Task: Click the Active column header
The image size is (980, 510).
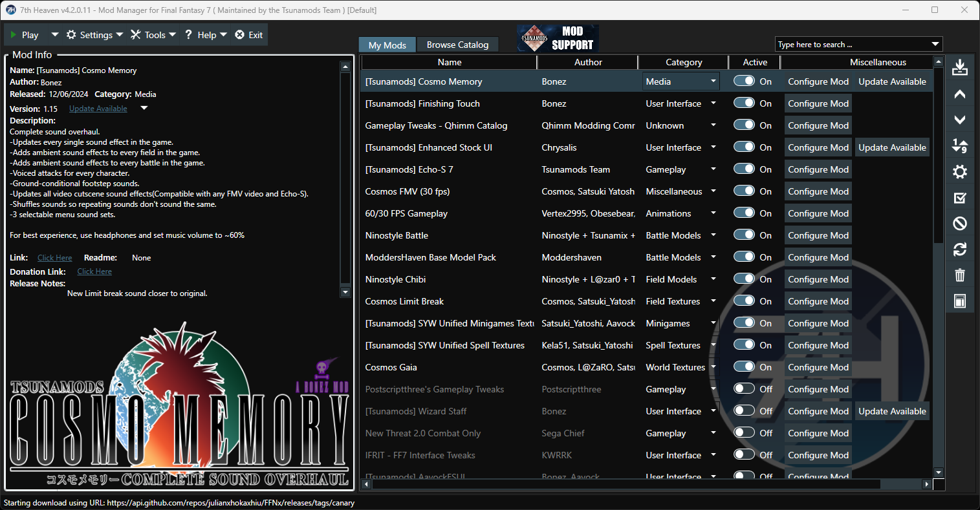Action: tap(755, 62)
